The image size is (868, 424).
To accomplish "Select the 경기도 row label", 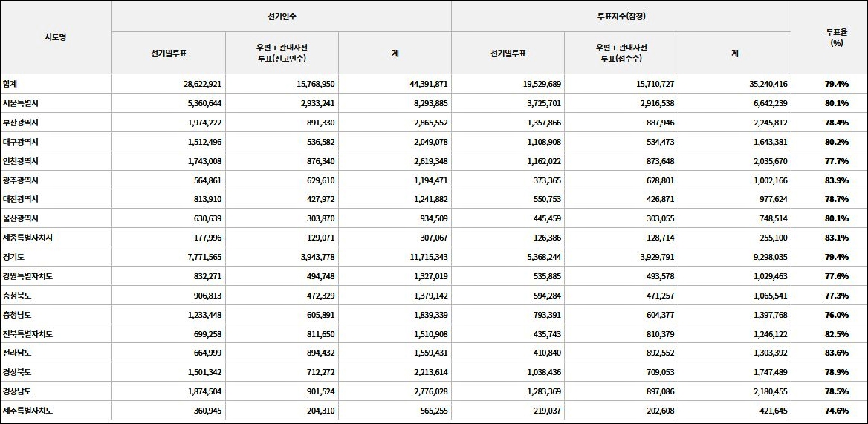I will pos(13,257).
